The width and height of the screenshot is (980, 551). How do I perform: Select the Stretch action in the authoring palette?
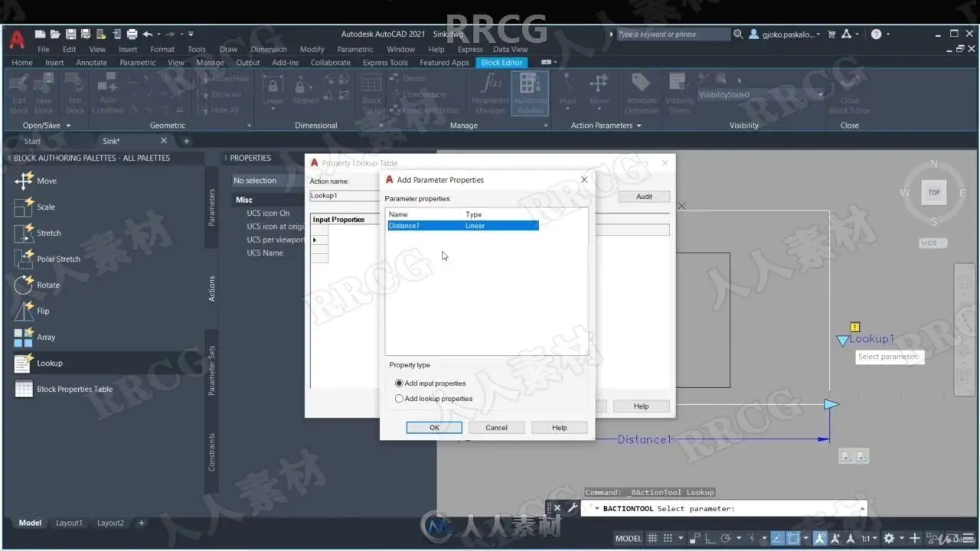37,233
